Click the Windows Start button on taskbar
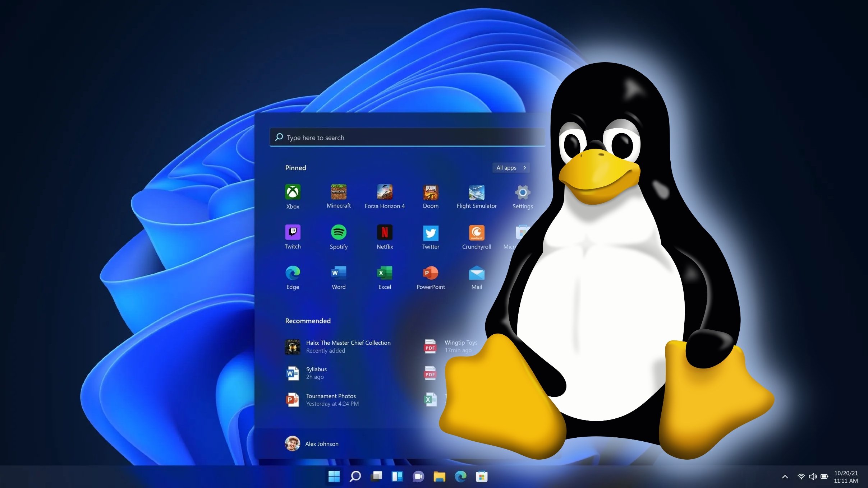 pos(334,476)
